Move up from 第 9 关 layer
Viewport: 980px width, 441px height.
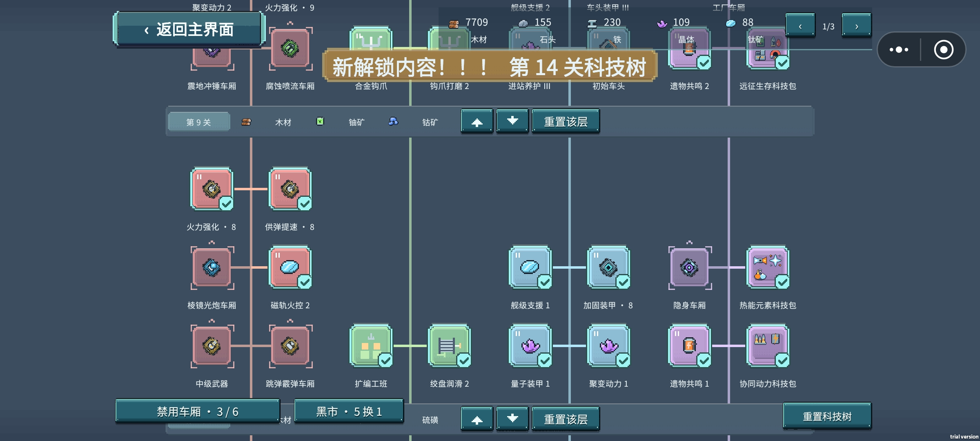click(x=477, y=121)
